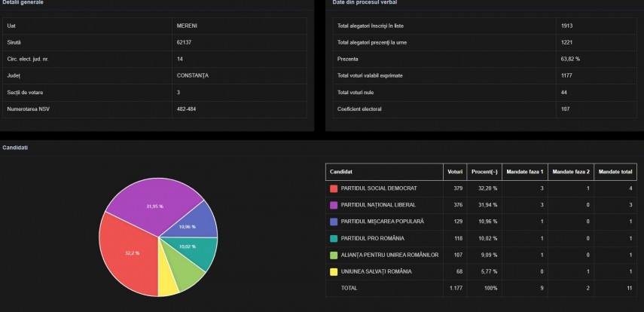The height and width of the screenshot is (312, 644).
Task: Click the Procent(~) column header
Action: pos(484,172)
